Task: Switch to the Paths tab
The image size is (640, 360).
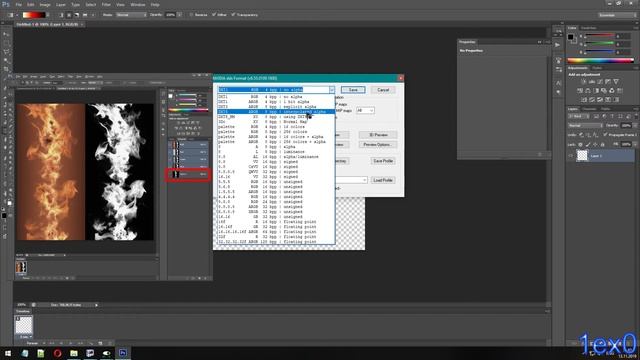Action: pyautogui.click(x=606, y=109)
